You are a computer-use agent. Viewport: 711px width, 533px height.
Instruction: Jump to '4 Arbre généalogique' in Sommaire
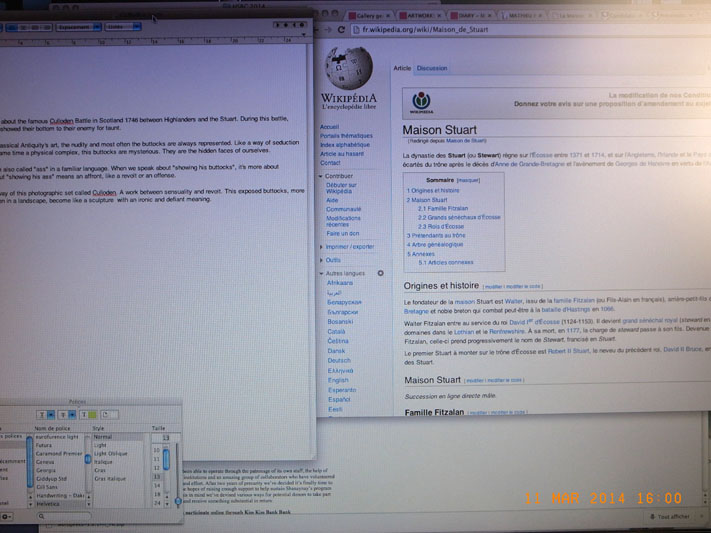click(435, 244)
